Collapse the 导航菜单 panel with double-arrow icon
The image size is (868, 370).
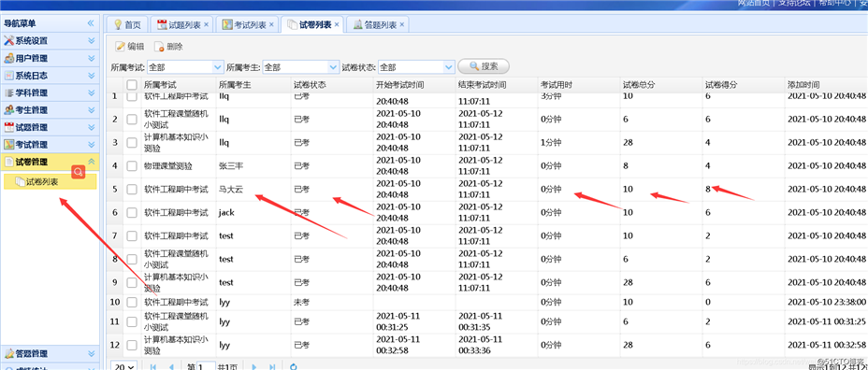coord(91,23)
